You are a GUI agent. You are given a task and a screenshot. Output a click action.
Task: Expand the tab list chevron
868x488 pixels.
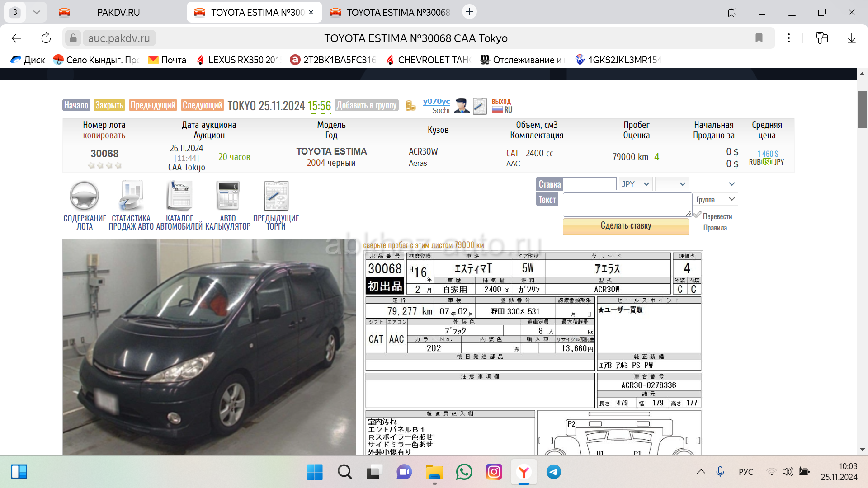pos(37,12)
